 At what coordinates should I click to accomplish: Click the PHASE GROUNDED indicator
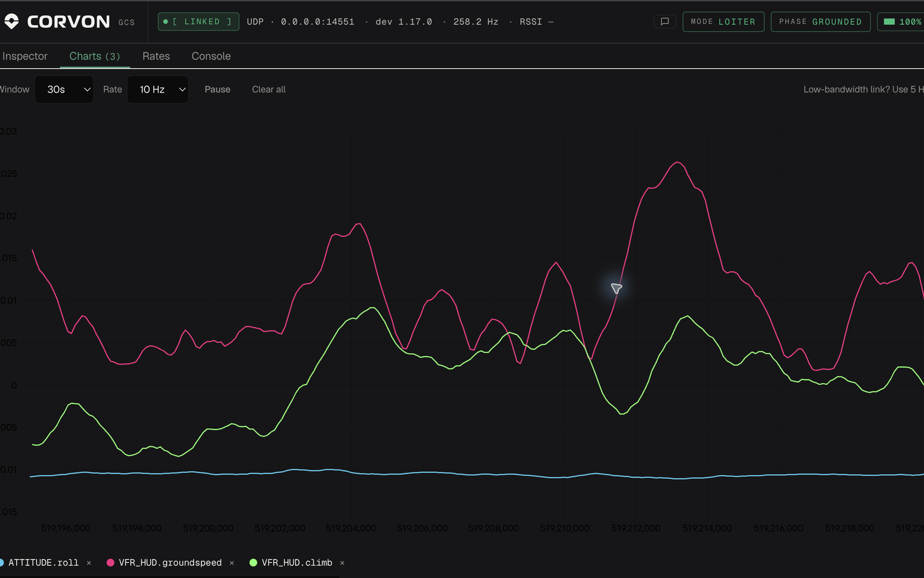click(x=820, y=21)
